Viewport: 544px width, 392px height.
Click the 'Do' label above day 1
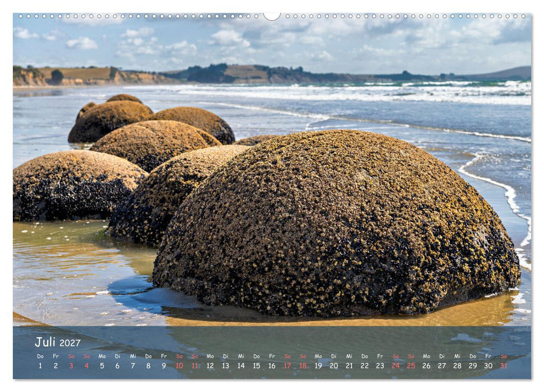40,356
